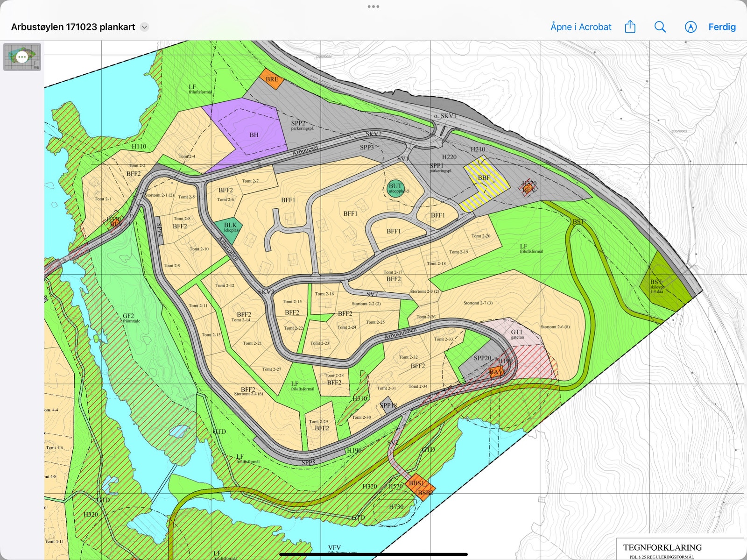747x560 pixels.
Task: Tap the Stortomt 2-4 (6) label
Action: pyautogui.click(x=248, y=394)
